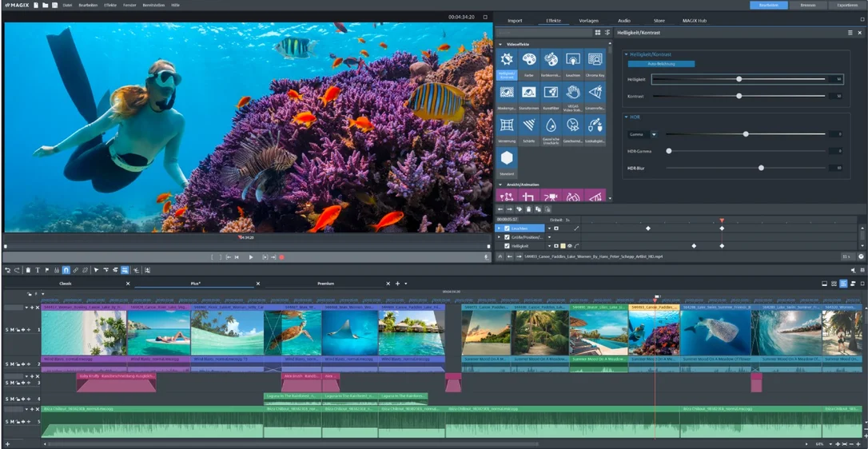
Task: Close the Classic project tab
Action: (x=128, y=284)
